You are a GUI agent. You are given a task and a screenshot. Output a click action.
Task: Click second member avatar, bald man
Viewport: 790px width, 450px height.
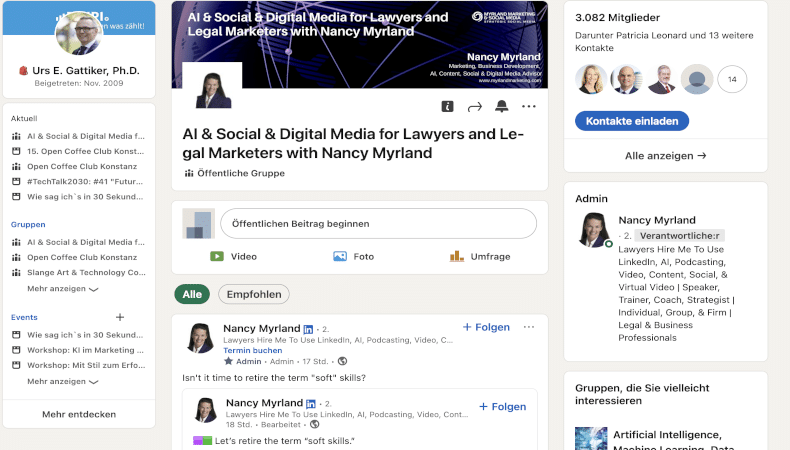626,79
